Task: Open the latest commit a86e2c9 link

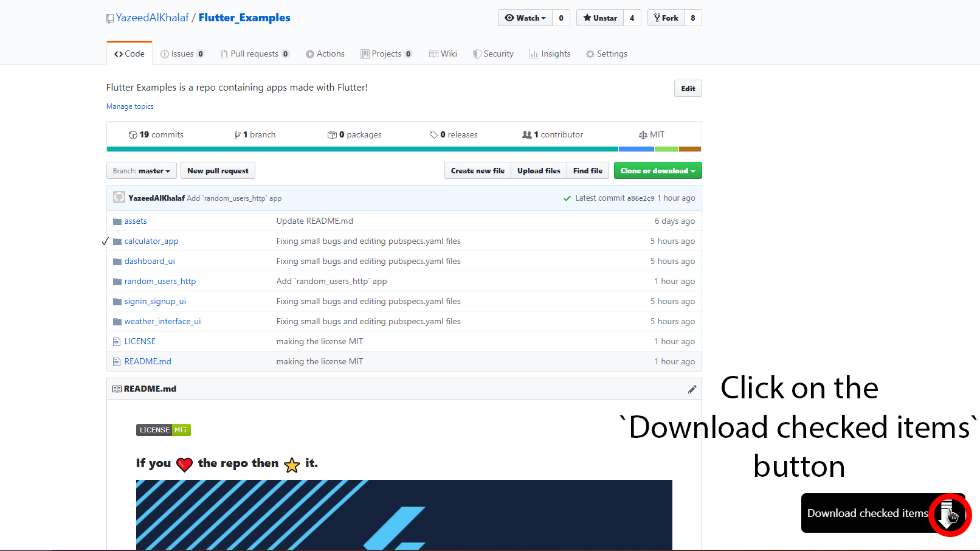Action: click(x=641, y=198)
